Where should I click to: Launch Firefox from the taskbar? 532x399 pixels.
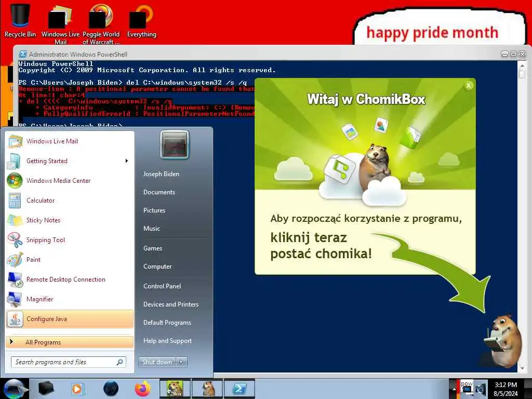pos(143,389)
